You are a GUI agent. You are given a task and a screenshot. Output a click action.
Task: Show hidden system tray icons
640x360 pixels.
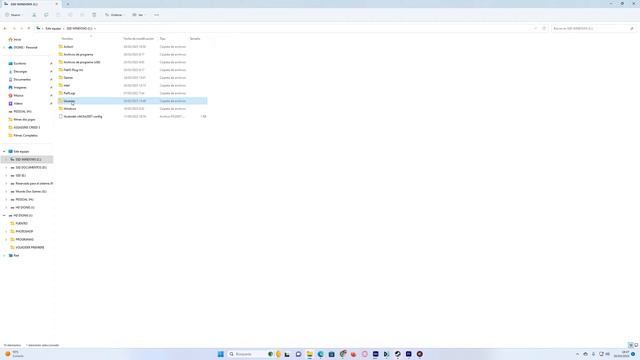[x=577, y=354]
